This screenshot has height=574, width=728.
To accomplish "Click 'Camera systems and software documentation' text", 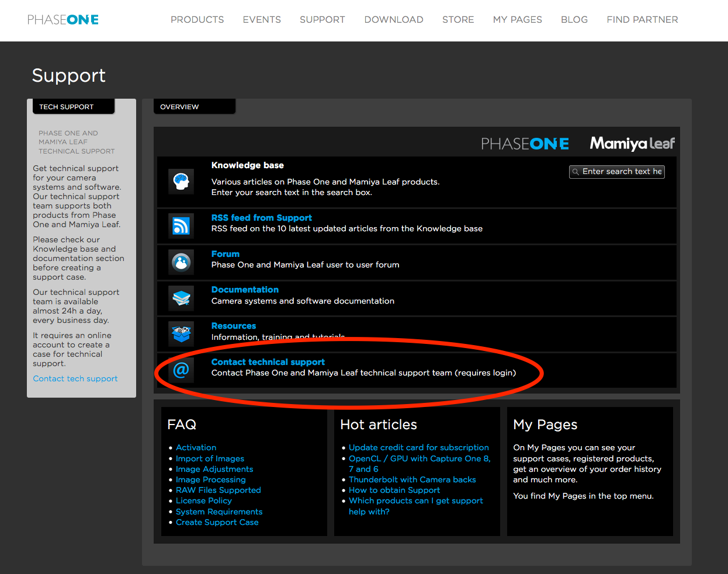I will [303, 301].
